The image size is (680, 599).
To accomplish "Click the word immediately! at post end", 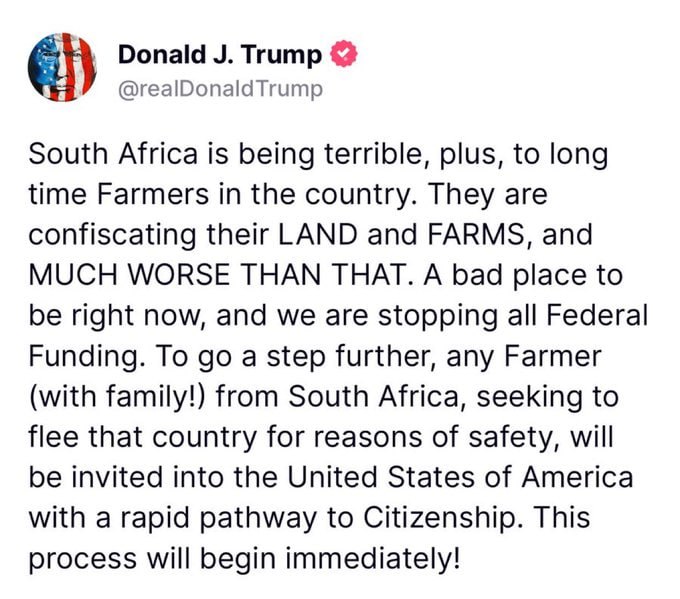I will coord(372,559).
